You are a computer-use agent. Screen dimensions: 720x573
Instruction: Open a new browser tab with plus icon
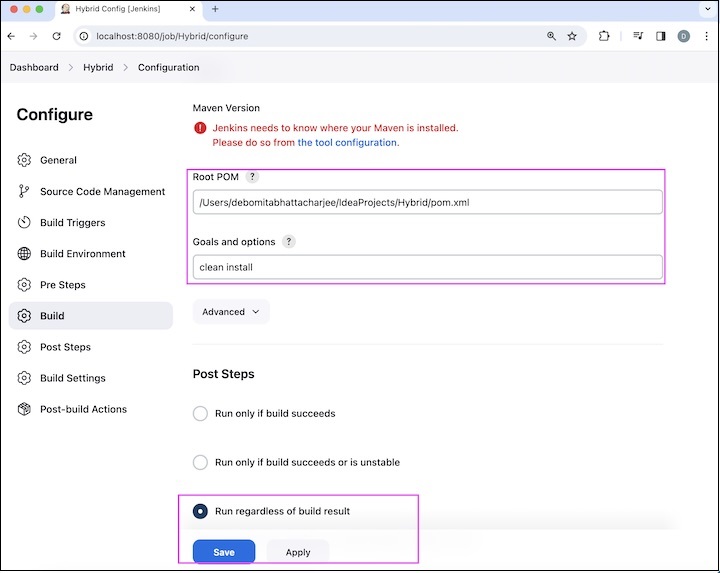click(215, 9)
